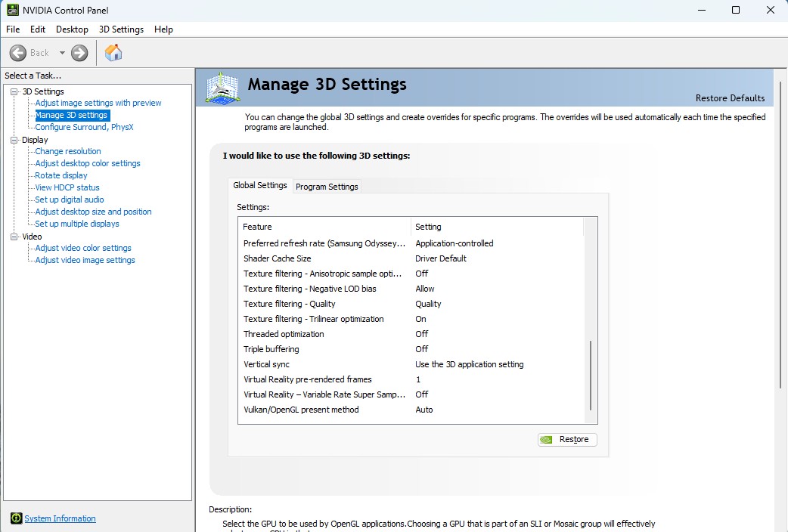
Task: Open the Edit menu
Action: click(38, 29)
